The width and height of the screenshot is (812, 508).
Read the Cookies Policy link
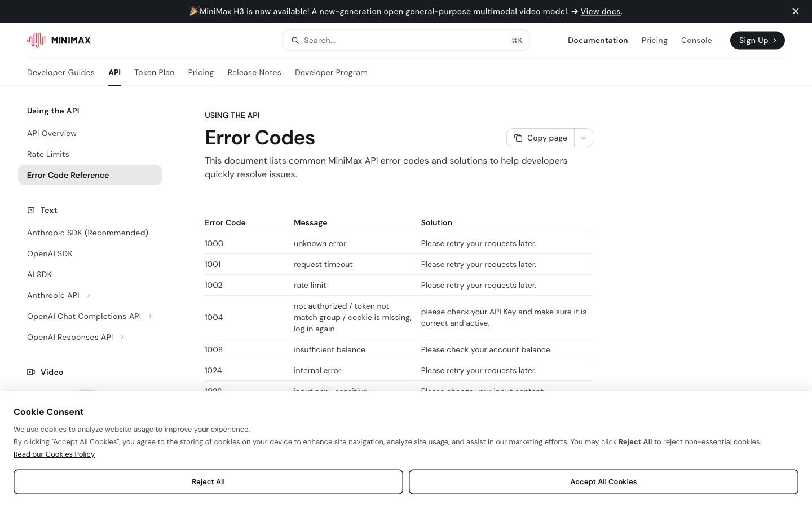[x=54, y=454]
